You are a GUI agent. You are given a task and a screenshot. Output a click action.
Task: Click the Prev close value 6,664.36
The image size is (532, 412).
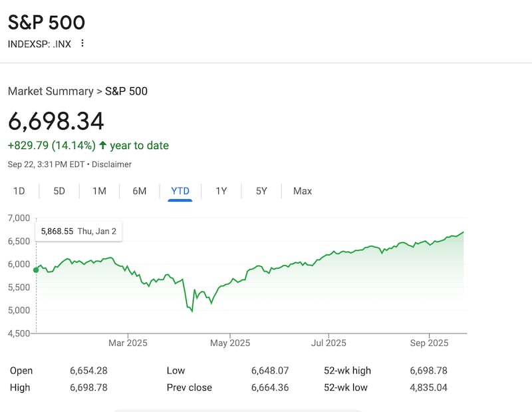(270, 387)
